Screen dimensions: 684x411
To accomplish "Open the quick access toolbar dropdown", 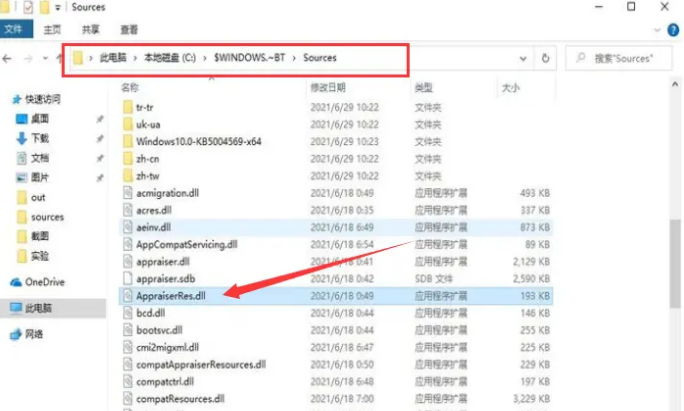I will coord(58,7).
